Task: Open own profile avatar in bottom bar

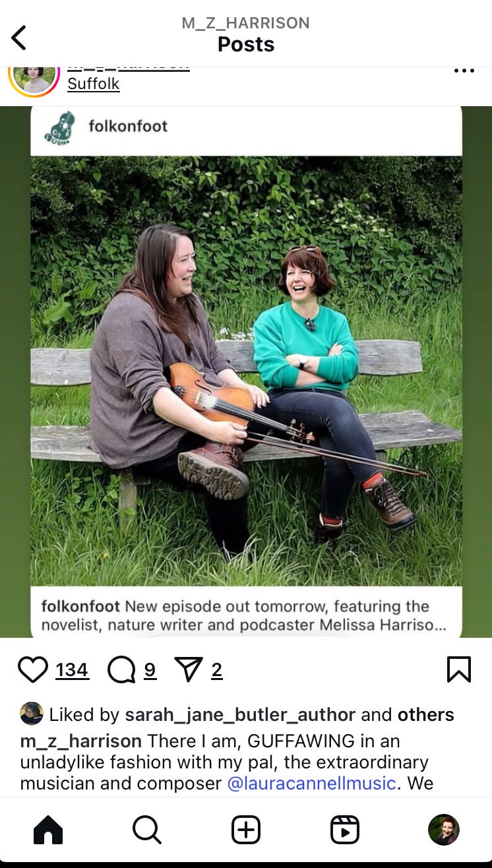Action: pos(444,830)
